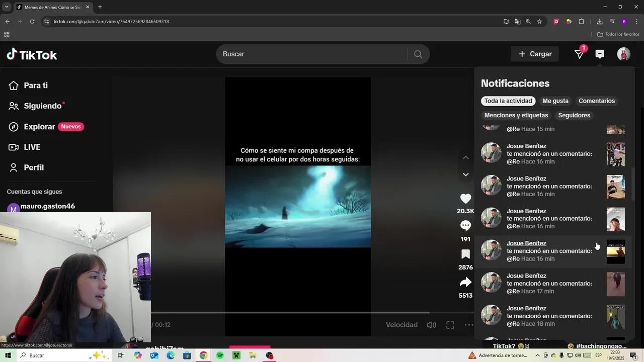Open the Hace 17 min Josue Benítez notification
This screenshot has height=362, width=644.
(553, 284)
